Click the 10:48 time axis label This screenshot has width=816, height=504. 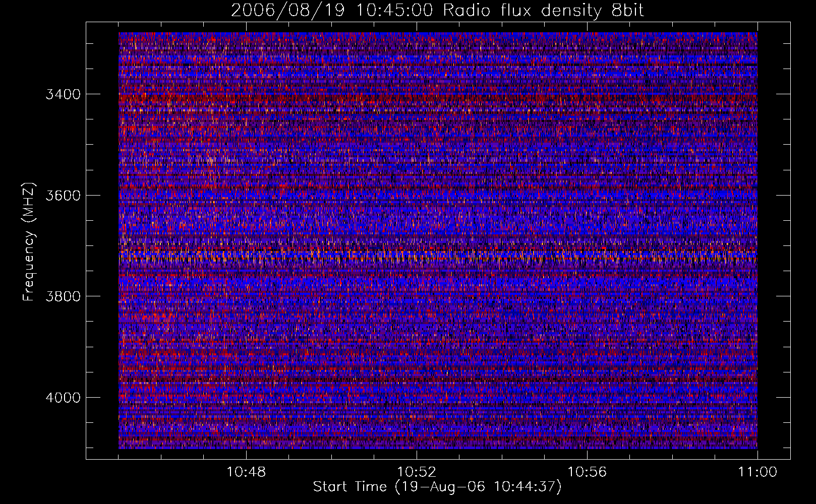click(x=246, y=472)
